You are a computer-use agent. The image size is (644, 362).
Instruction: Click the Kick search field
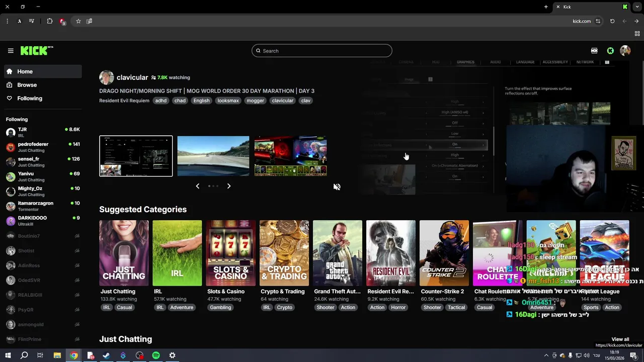pyautogui.click(x=322, y=51)
